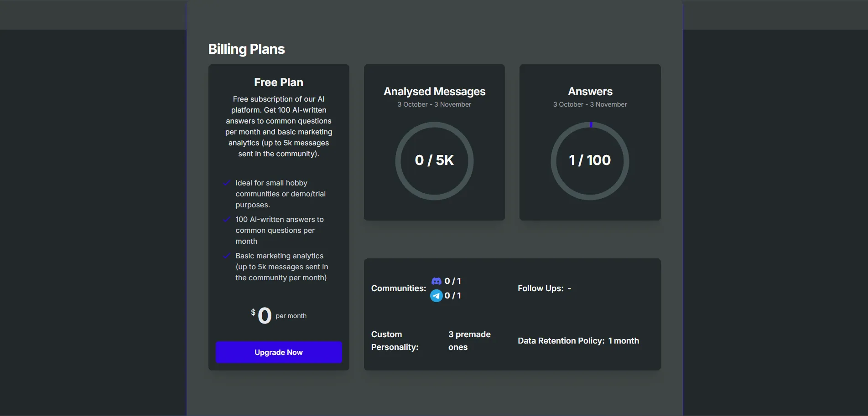Screen dimensions: 868x416
Task: Click checkmark beside Basic marketing analytics feature
Action: [226, 256]
